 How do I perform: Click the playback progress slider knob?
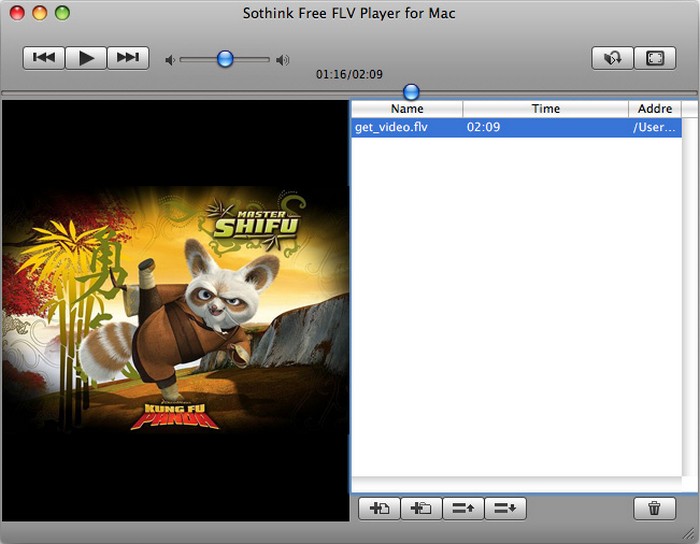point(411,92)
